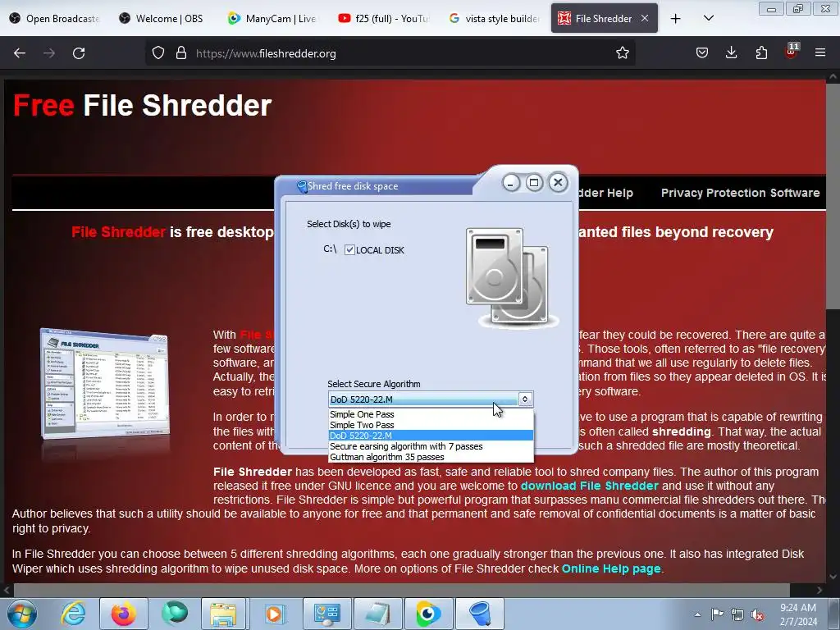Open the Firefox application menu

tap(820, 53)
